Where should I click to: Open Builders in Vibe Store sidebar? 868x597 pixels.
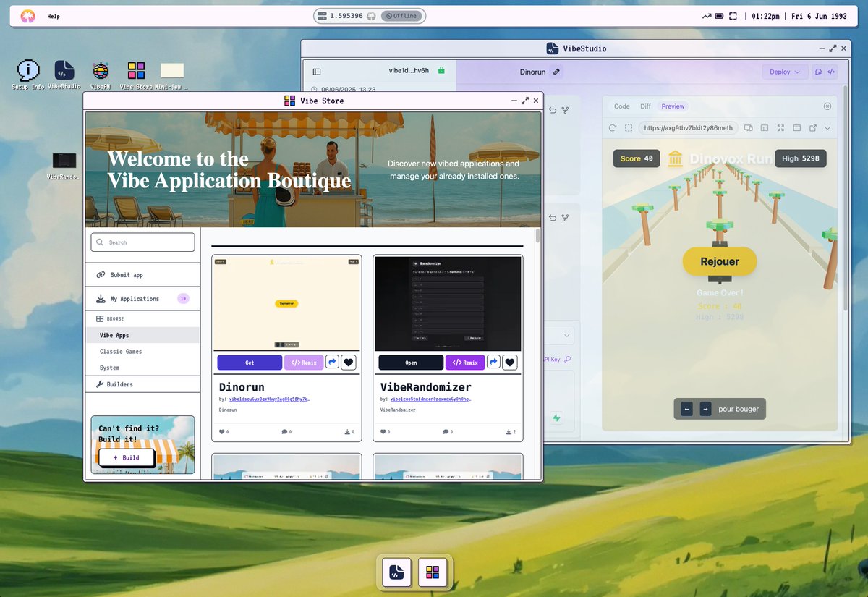[142, 384]
